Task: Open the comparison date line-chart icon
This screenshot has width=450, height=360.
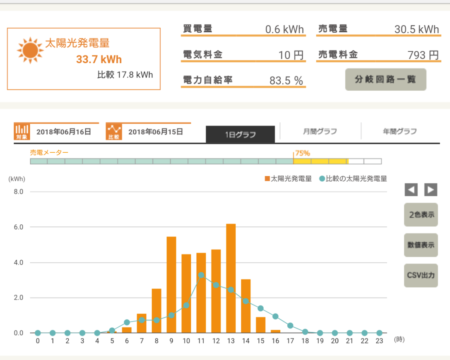Action: (x=114, y=131)
